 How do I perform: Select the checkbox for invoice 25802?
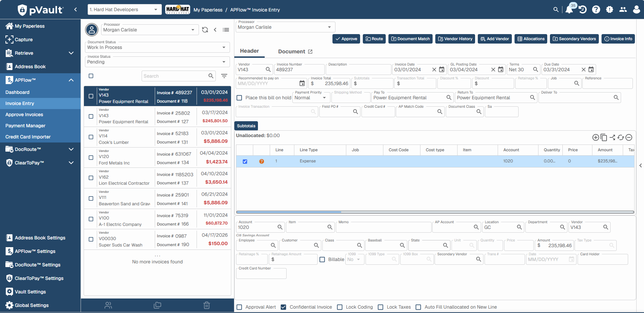[91, 116]
